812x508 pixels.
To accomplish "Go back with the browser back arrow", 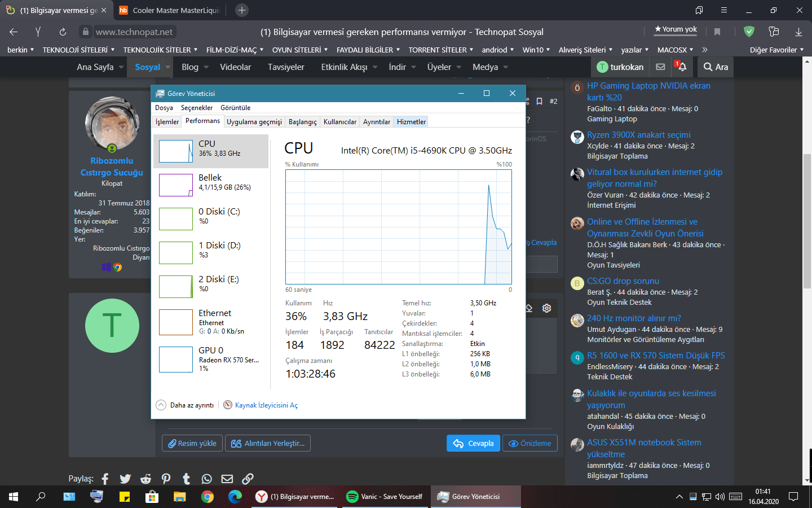I will pos(14,32).
